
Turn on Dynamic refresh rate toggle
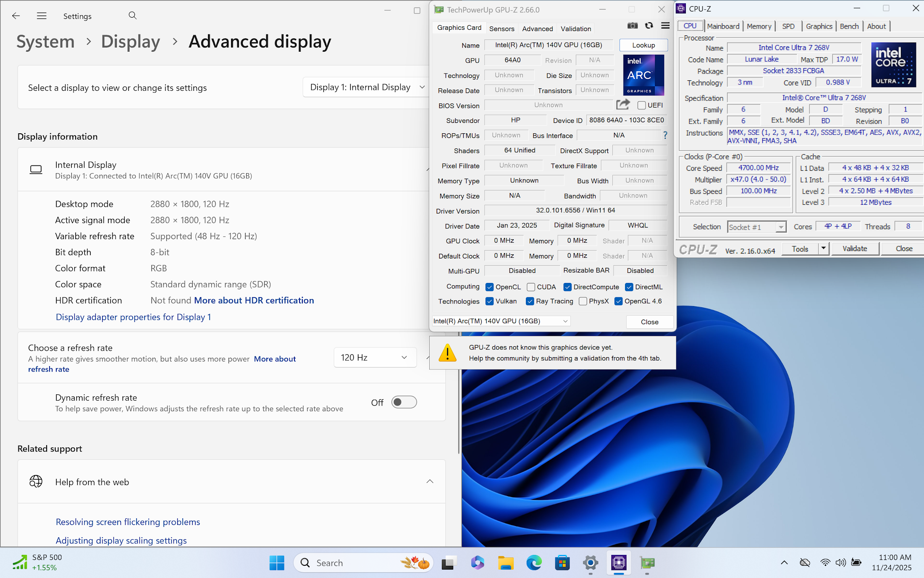[x=404, y=402]
